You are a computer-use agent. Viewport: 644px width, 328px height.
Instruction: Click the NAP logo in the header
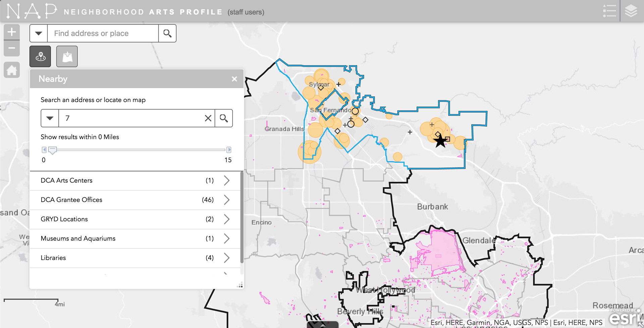click(32, 11)
